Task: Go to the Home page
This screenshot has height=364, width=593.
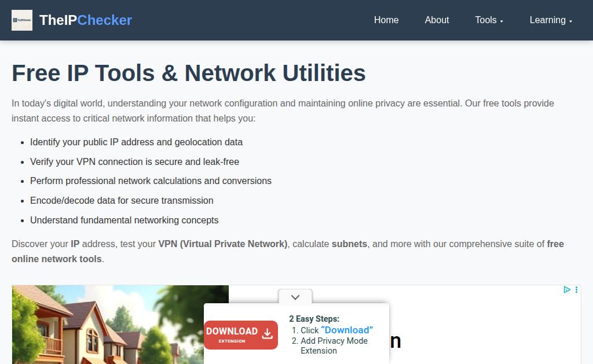Action: [x=386, y=20]
